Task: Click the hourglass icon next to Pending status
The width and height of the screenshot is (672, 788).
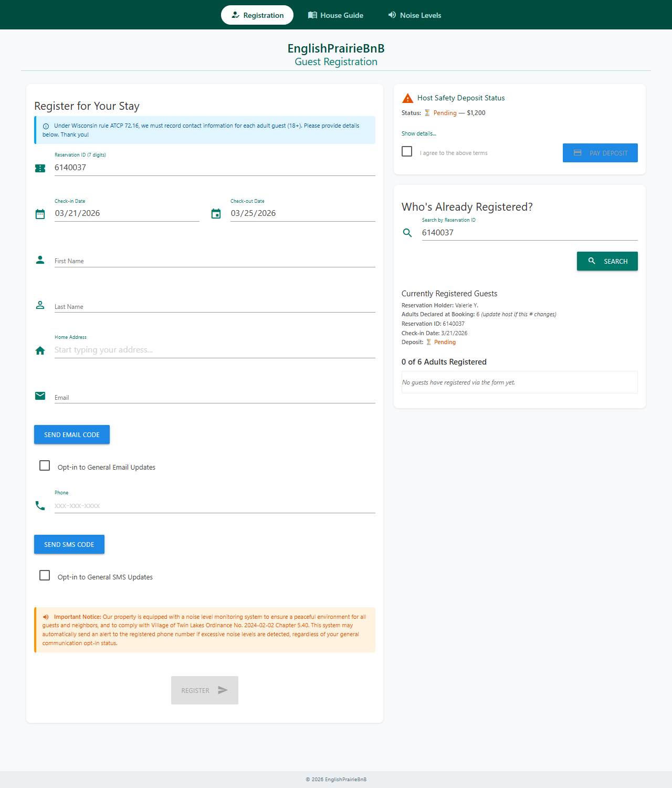Action: click(427, 112)
